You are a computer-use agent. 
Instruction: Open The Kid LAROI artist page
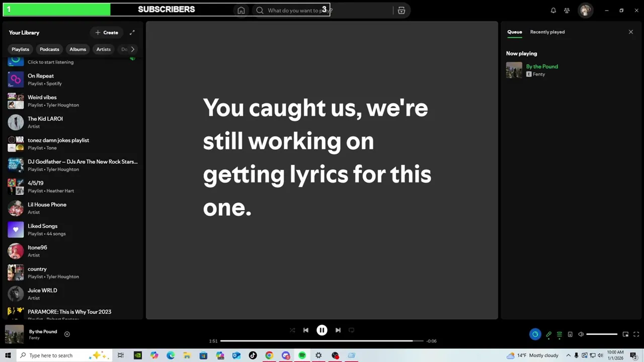73,122
